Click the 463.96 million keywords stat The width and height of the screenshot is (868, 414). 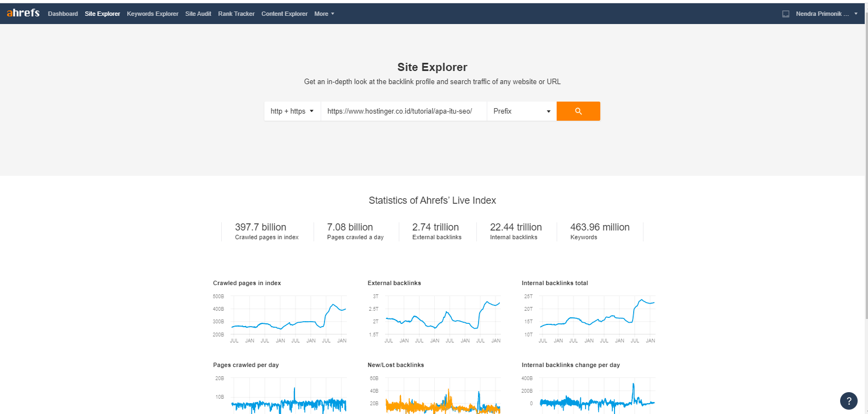(x=600, y=231)
